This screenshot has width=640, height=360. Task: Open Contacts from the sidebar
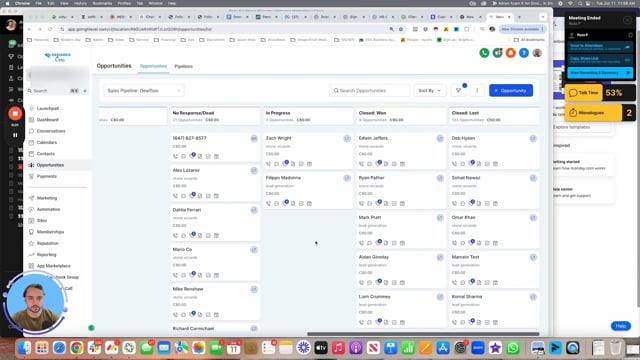coord(45,154)
